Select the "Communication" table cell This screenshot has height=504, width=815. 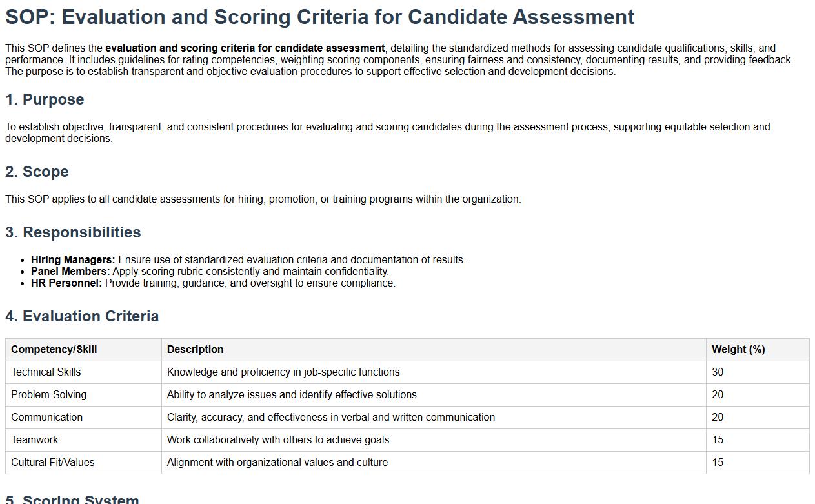tap(46, 418)
